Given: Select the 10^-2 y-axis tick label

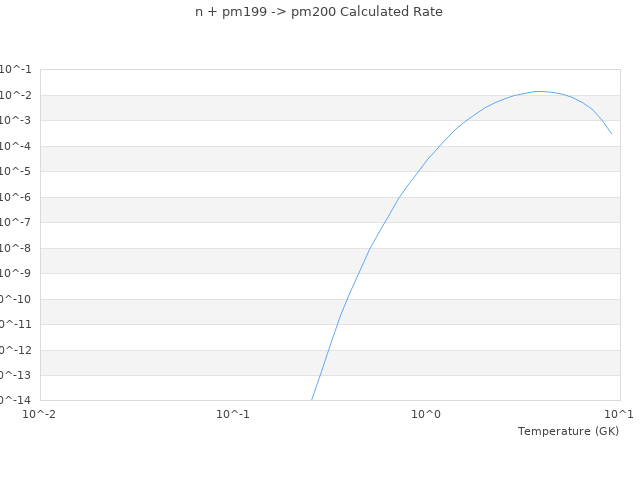Looking at the screenshot, I should point(16,95).
